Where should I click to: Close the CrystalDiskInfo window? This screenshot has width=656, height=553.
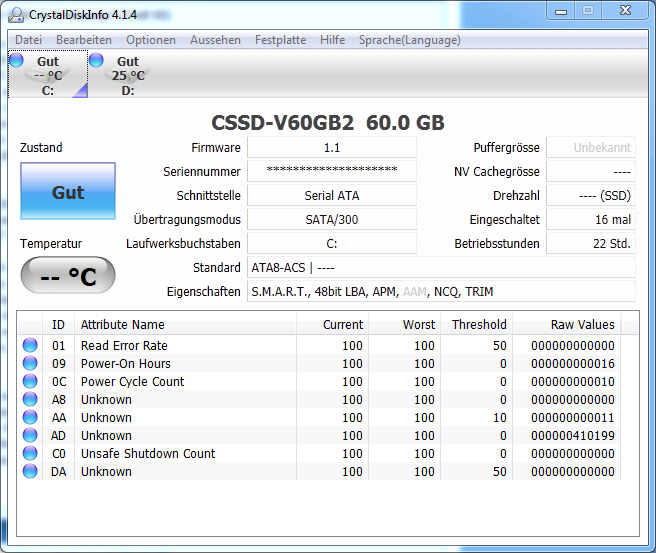(625, 11)
